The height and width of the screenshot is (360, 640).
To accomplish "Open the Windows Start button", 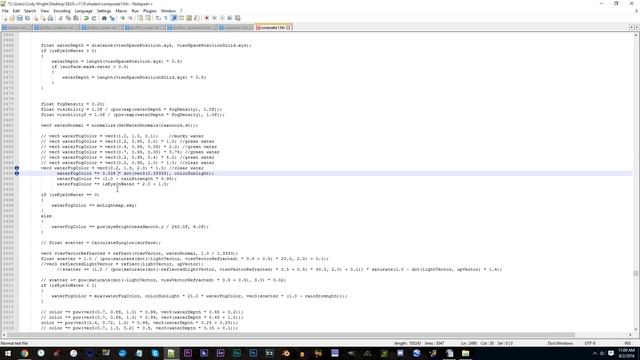I will [x=8, y=353].
